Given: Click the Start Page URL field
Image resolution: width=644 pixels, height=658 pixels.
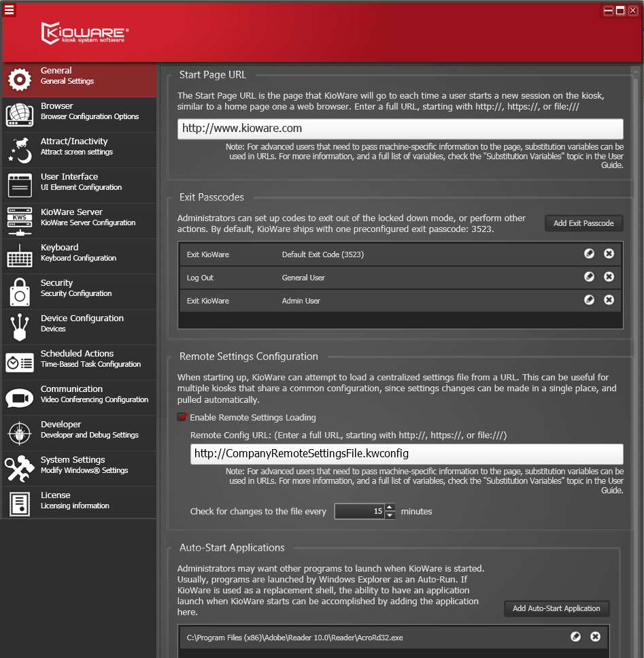Looking at the screenshot, I should [400, 129].
